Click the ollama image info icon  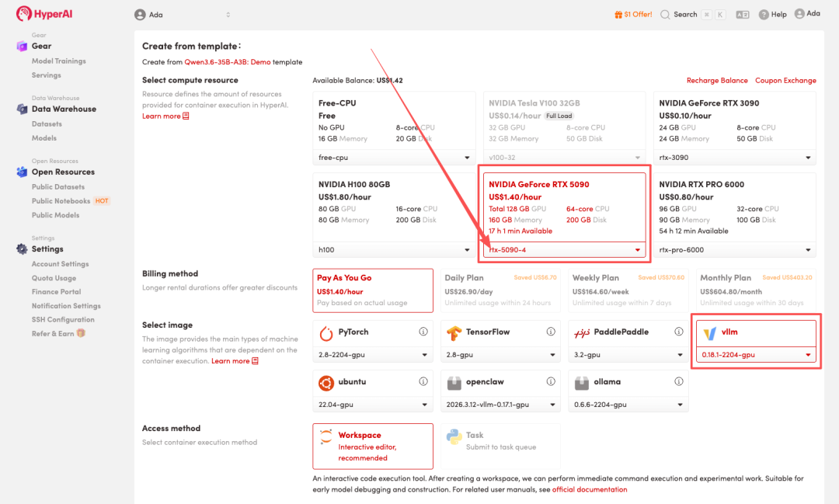click(x=678, y=382)
